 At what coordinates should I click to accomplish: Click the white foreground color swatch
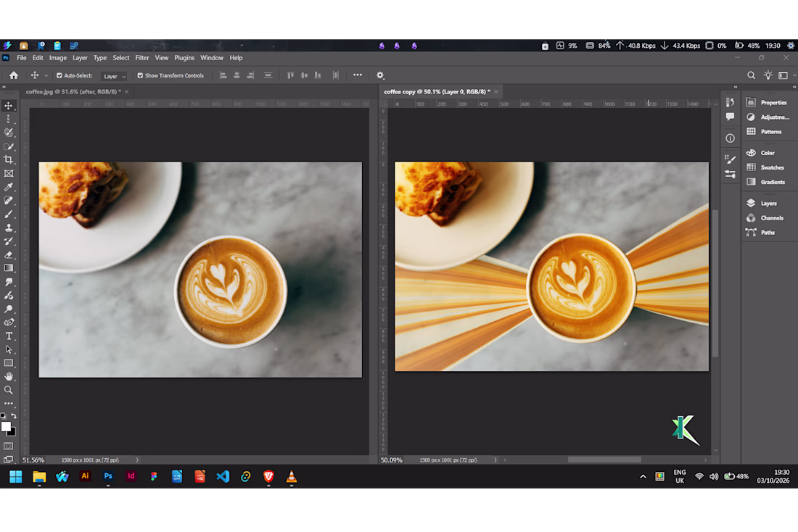(x=6, y=426)
